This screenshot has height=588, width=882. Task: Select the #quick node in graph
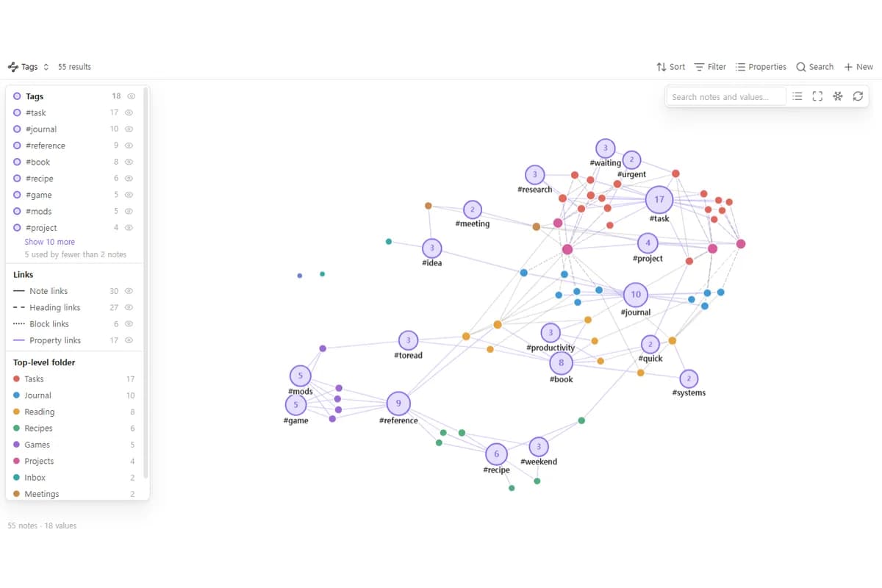pyautogui.click(x=650, y=344)
